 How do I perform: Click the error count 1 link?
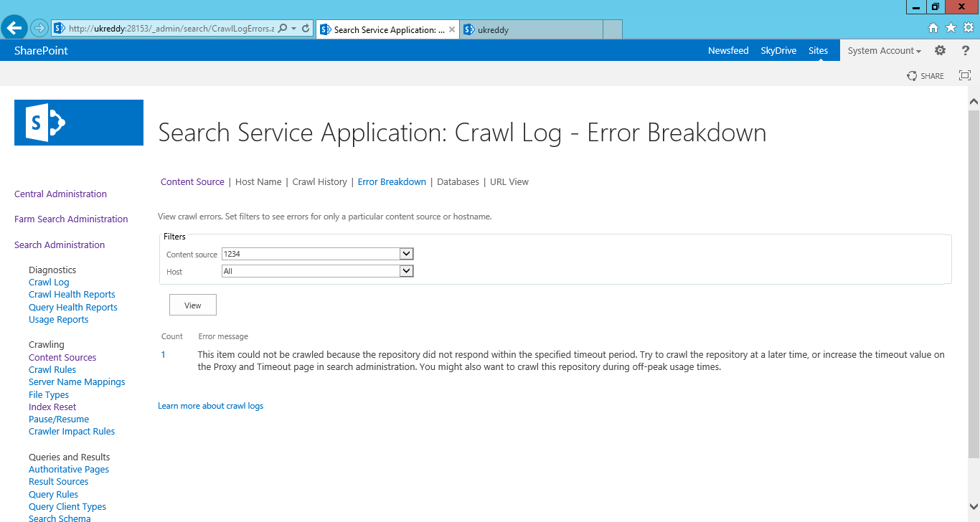[x=164, y=354]
